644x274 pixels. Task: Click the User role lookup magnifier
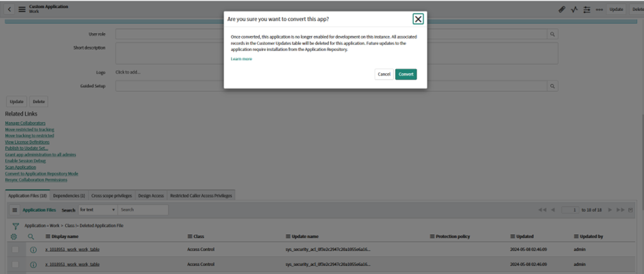coord(552,34)
